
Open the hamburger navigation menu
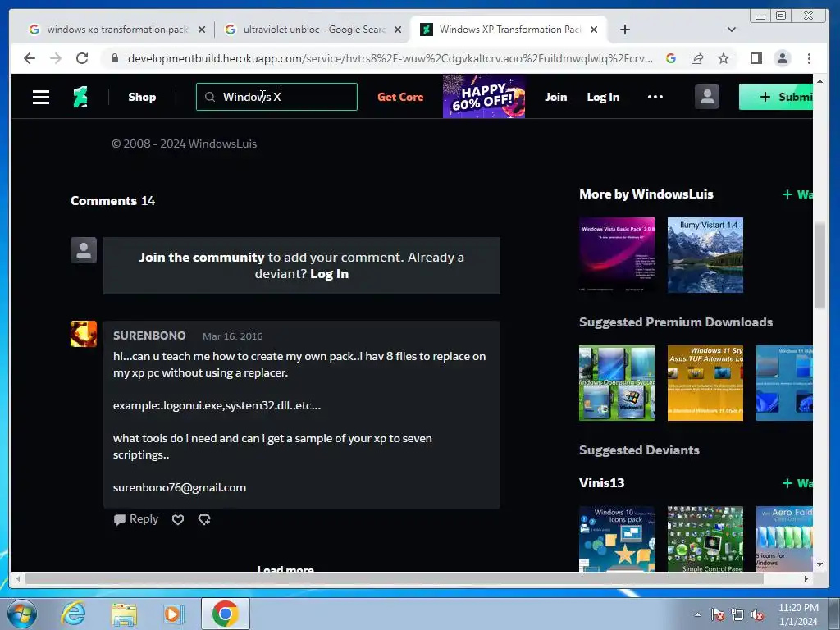(41, 97)
